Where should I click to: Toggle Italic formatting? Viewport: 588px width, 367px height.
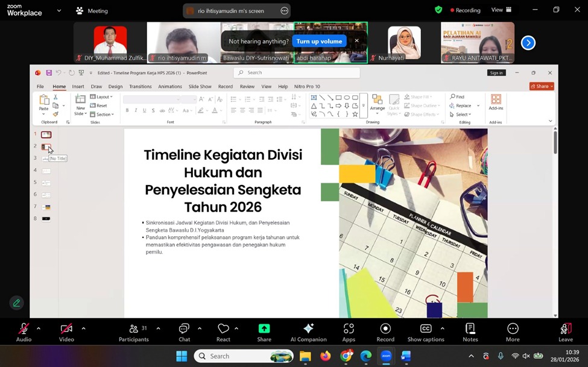(136, 110)
